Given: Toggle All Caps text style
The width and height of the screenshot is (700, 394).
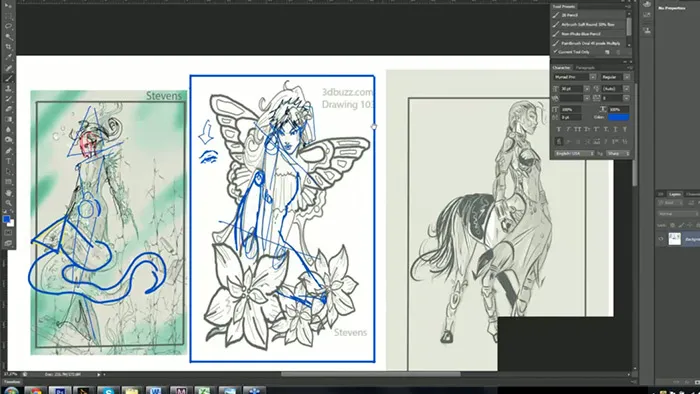Looking at the screenshot, I should [x=578, y=129].
